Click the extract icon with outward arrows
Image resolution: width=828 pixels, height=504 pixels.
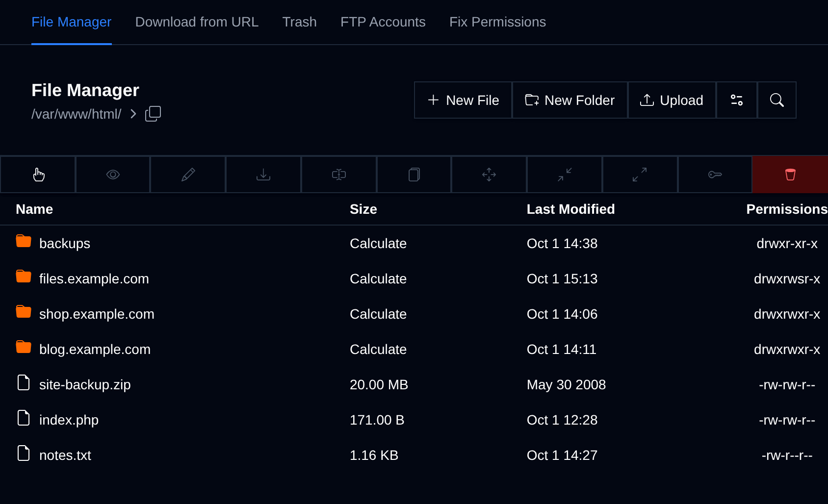tap(640, 175)
